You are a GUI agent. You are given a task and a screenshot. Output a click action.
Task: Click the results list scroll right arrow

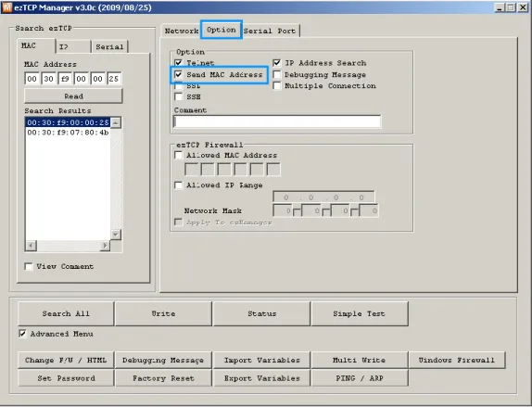pyautogui.click(x=105, y=246)
